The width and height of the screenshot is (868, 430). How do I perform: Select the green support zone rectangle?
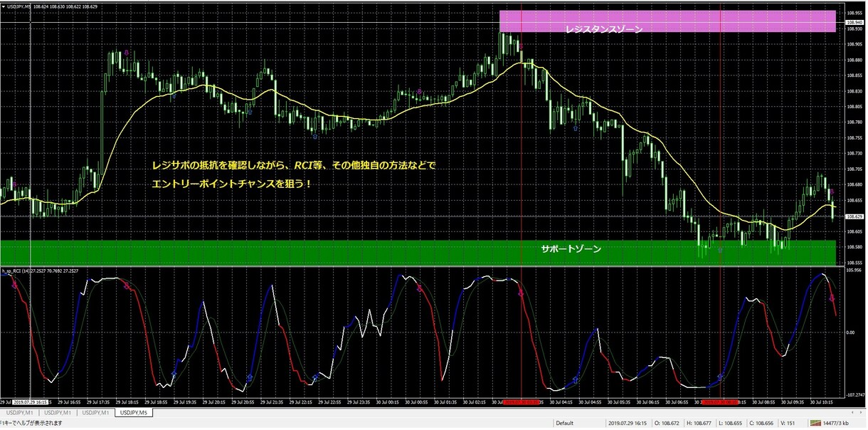point(418,252)
